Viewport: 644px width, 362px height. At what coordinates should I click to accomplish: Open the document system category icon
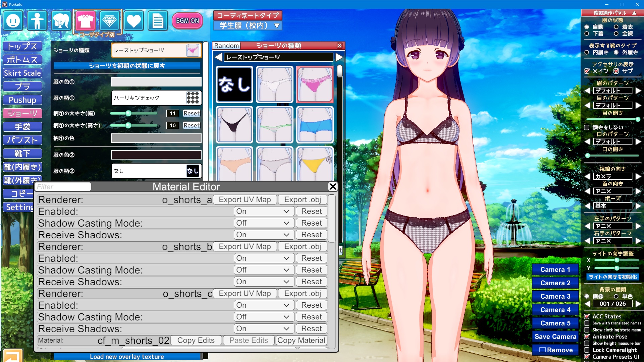pos(158,21)
